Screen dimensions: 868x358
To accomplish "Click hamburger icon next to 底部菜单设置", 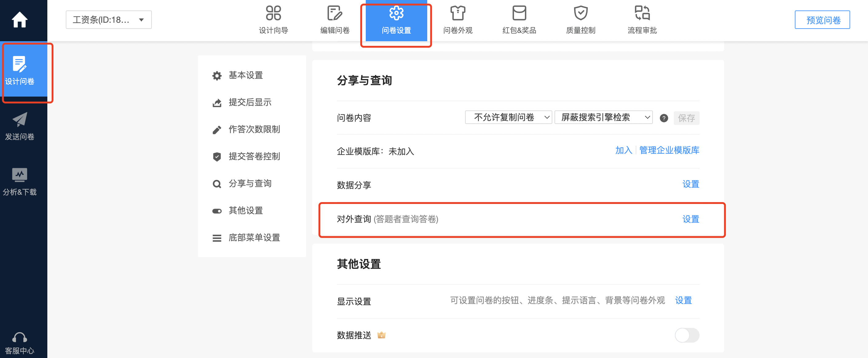I will pos(217,238).
